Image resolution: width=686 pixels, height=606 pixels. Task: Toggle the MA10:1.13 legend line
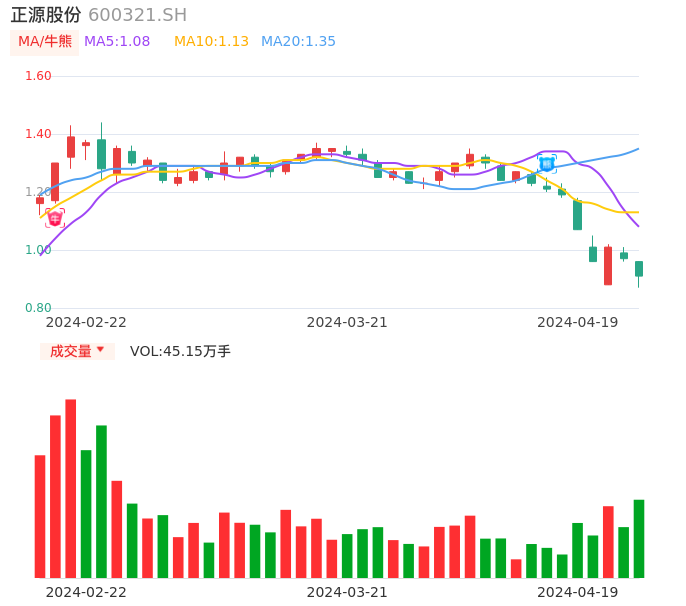click(x=211, y=42)
